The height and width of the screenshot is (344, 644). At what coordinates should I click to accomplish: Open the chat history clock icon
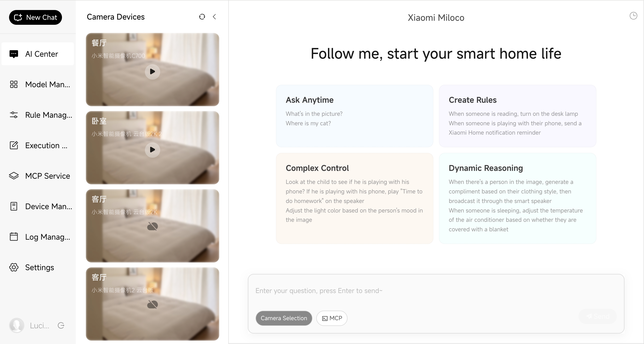point(633,16)
